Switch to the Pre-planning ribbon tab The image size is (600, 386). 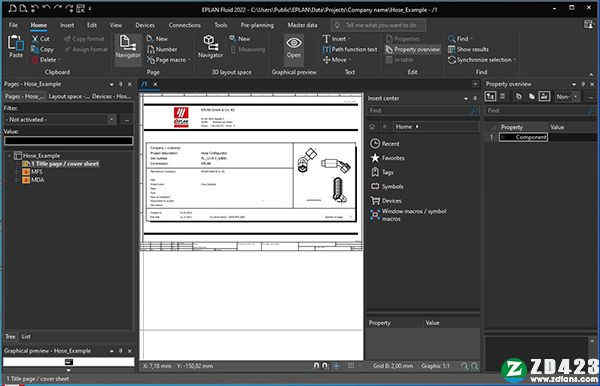tap(257, 25)
